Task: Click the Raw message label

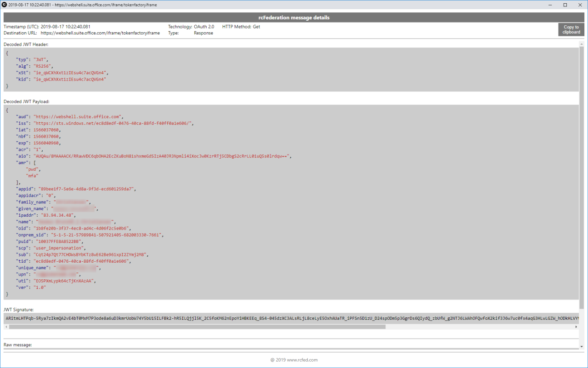Action: (x=17, y=345)
